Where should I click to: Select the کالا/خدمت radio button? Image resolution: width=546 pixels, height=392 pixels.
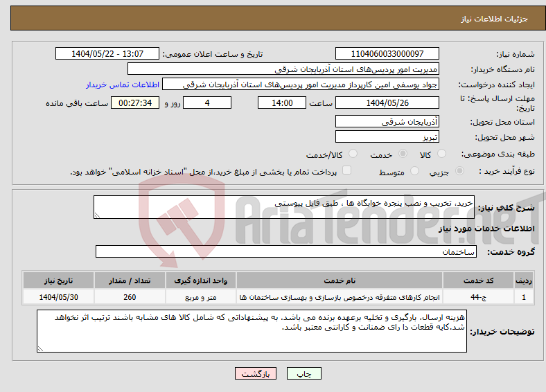pyautogui.click(x=353, y=154)
